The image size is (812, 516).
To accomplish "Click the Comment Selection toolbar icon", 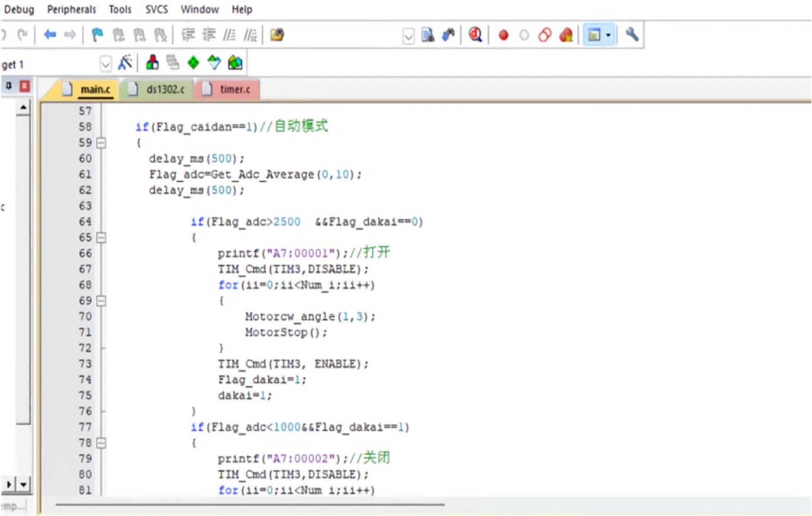I will [229, 35].
